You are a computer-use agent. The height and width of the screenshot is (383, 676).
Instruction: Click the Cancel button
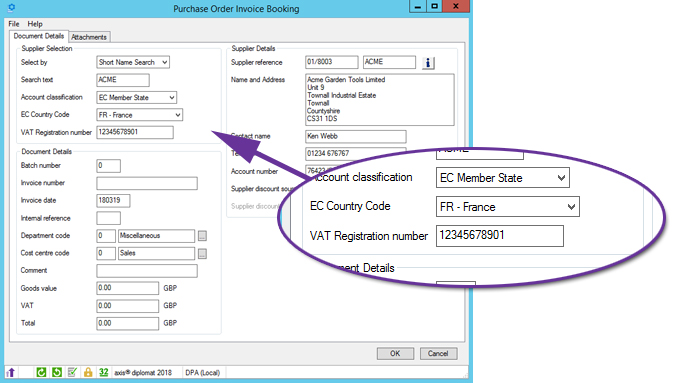click(x=438, y=354)
